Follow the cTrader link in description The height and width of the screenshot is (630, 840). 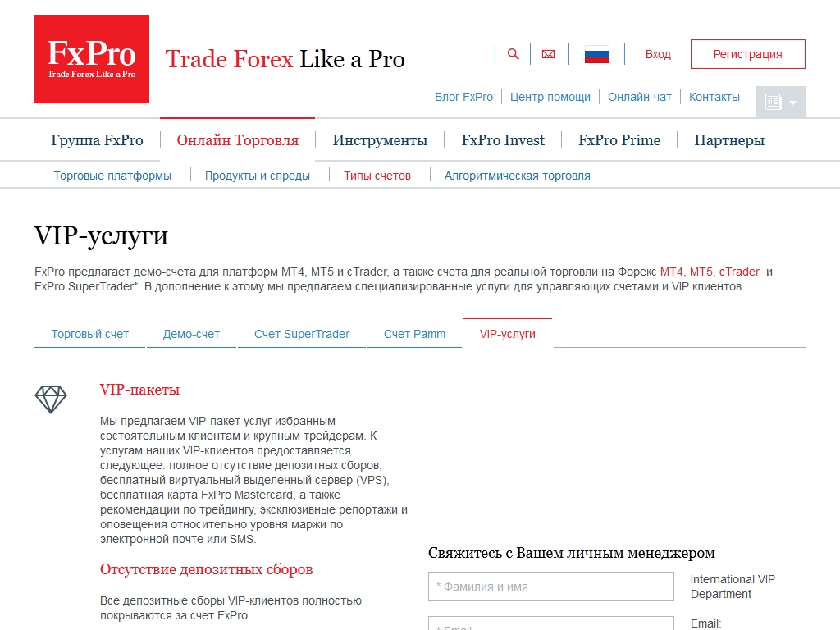point(739,272)
